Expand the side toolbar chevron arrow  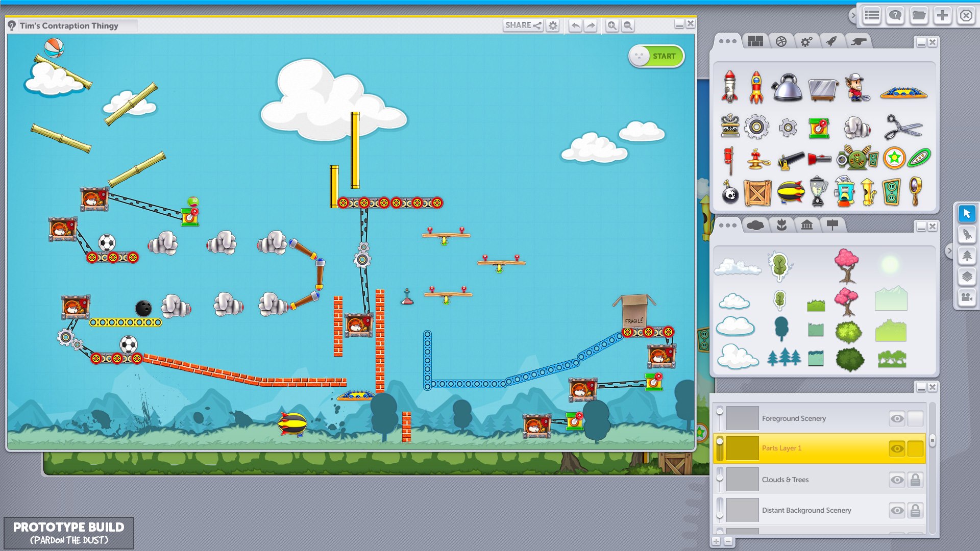tap(949, 251)
